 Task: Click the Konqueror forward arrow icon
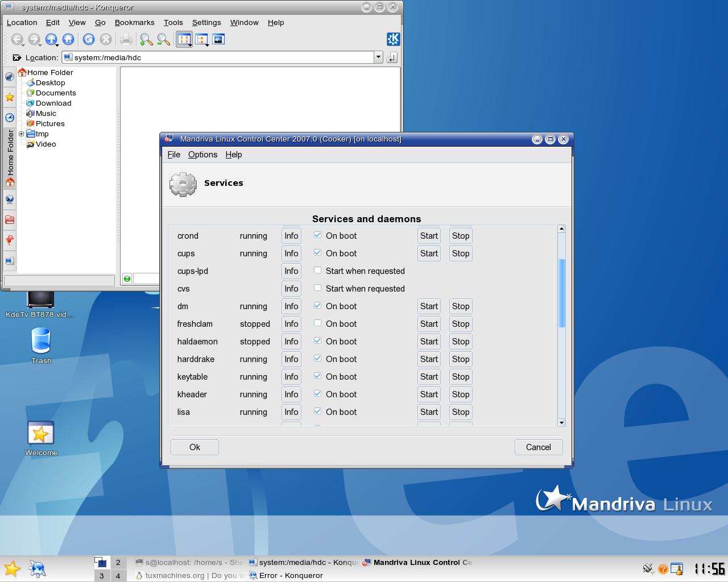34,39
